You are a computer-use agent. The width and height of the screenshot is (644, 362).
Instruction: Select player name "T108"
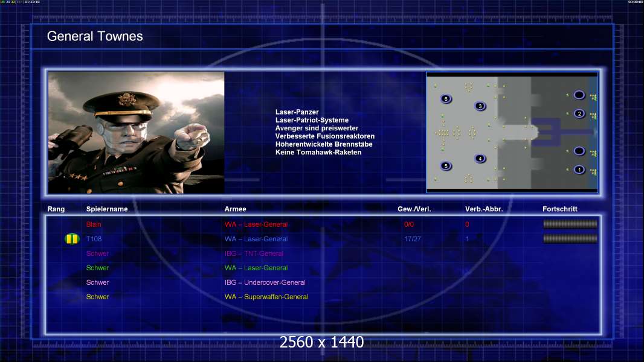point(94,239)
